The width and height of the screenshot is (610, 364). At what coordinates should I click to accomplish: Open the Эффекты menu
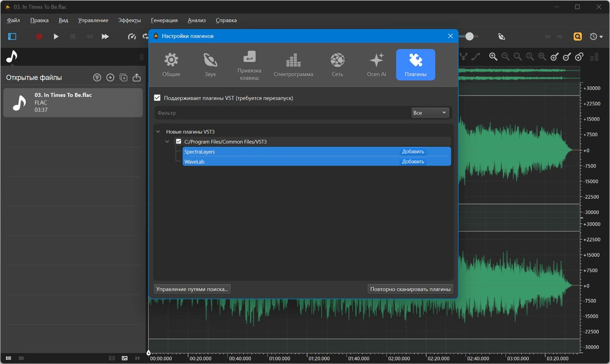pos(130,20)
